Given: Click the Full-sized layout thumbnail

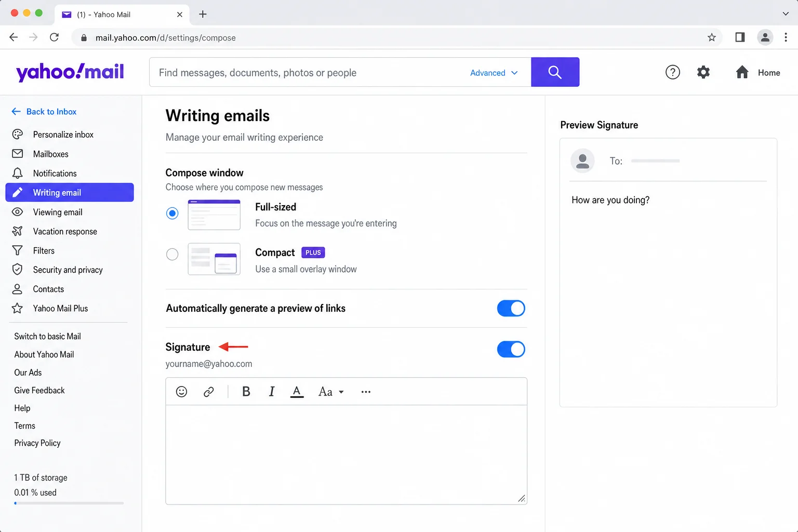Looking at the screenshot, I should coord(214,215).
